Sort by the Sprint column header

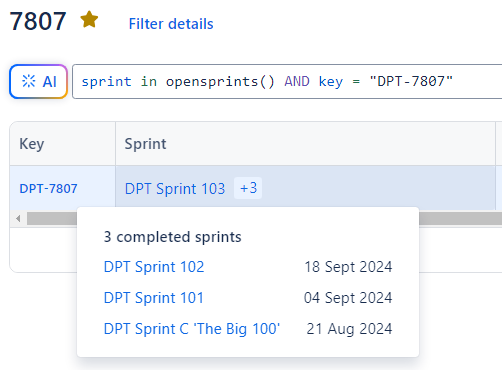145,144
